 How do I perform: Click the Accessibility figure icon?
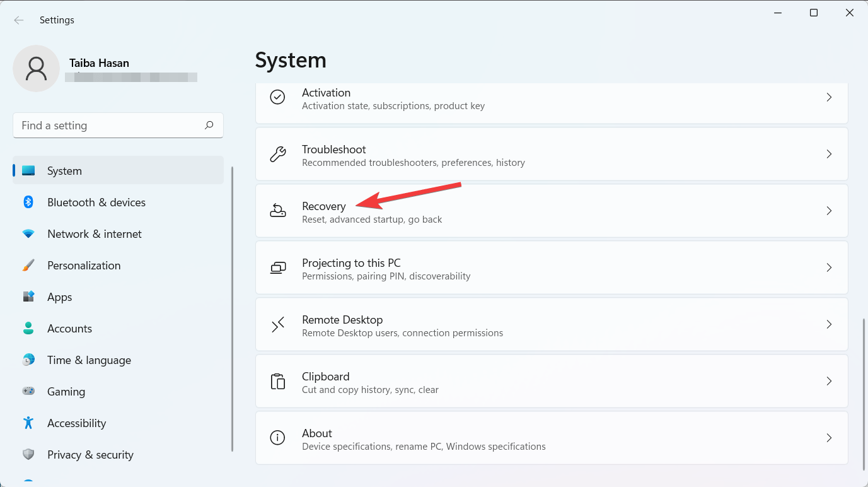tap(28, 423)
